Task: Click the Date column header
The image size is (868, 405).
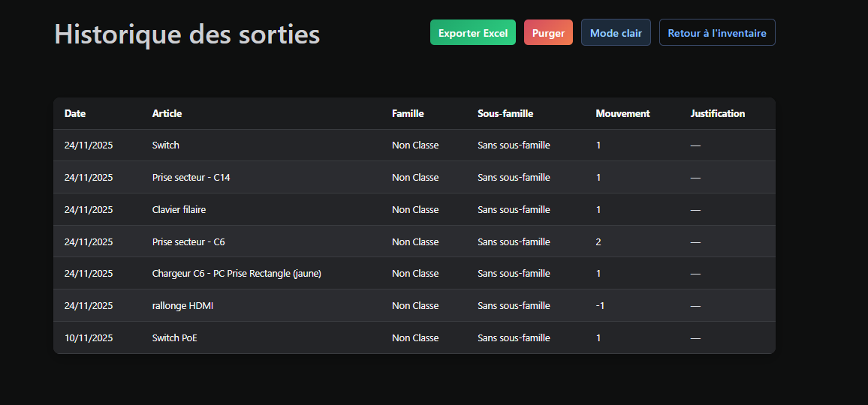Action: 75,114
